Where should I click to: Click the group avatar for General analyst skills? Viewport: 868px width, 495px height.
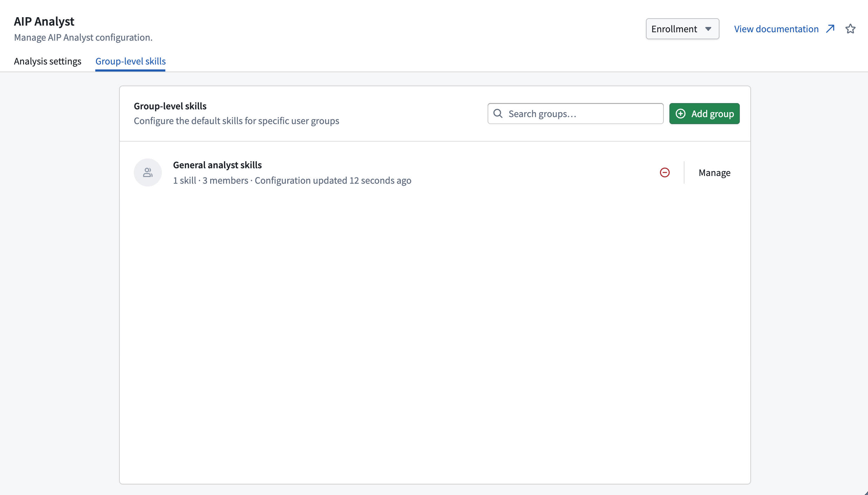pos(148,172)
